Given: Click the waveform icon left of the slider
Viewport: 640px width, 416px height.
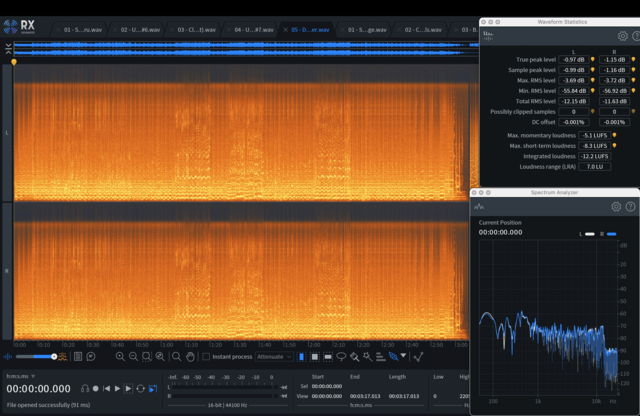Looking at the screenshot, I should click(8, 357).
